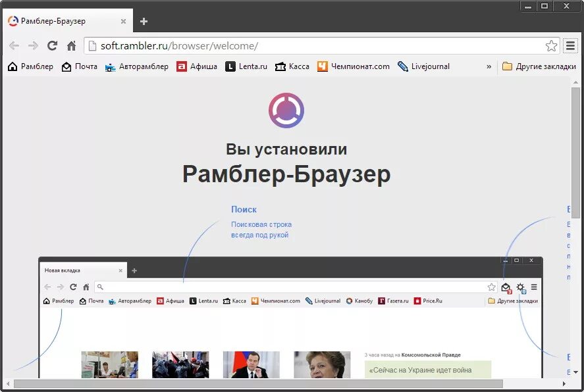Open a new tab with plus button
This screenshot has width=584, height=392.
coord(144,22)
